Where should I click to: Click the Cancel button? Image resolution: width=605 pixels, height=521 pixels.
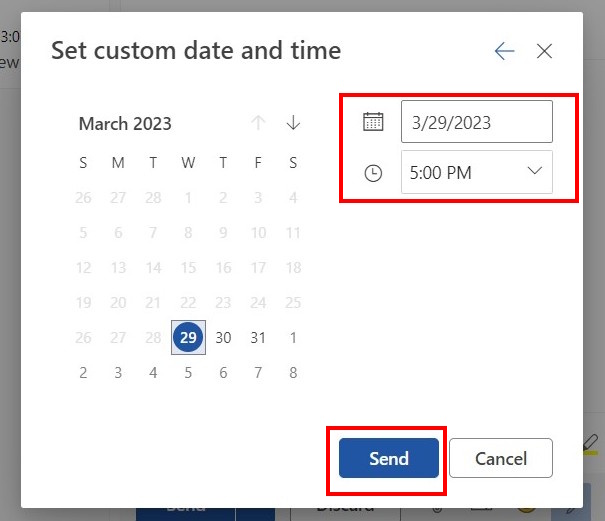pos(501,458)
